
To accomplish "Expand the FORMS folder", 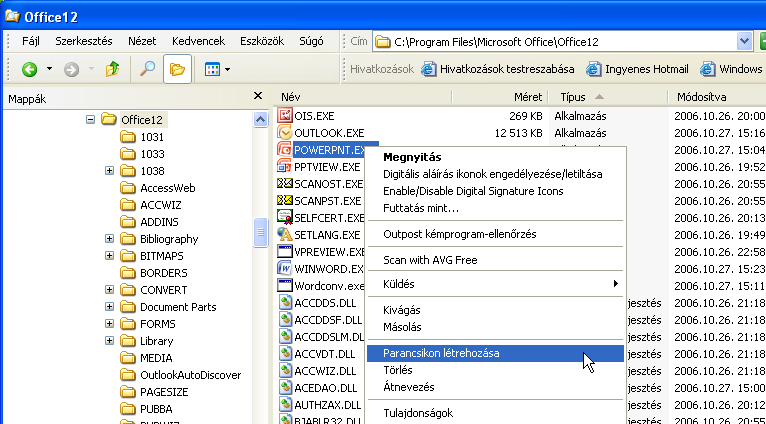I will (109, 324).
